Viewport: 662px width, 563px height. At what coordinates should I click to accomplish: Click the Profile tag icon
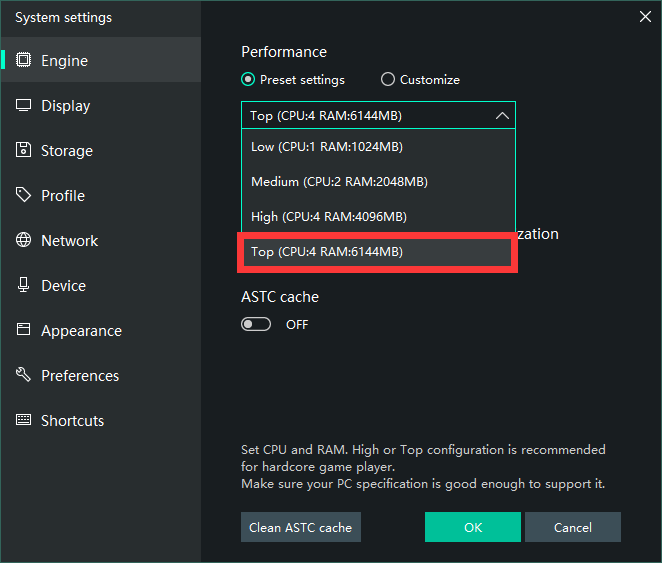click(x=23, y=195)
